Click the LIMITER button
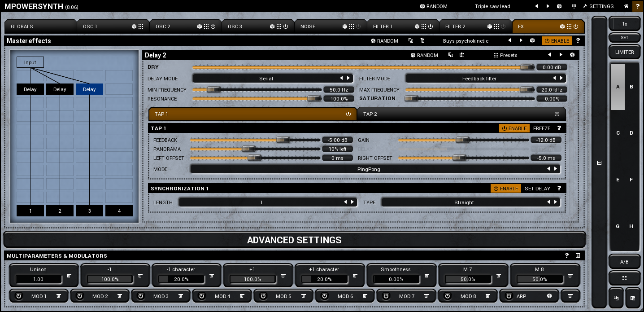 (624, 52)
